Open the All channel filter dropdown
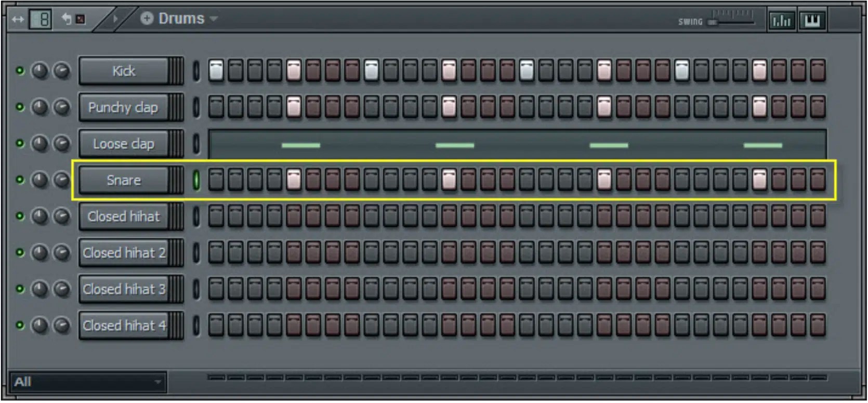 (x=88, y=382)
